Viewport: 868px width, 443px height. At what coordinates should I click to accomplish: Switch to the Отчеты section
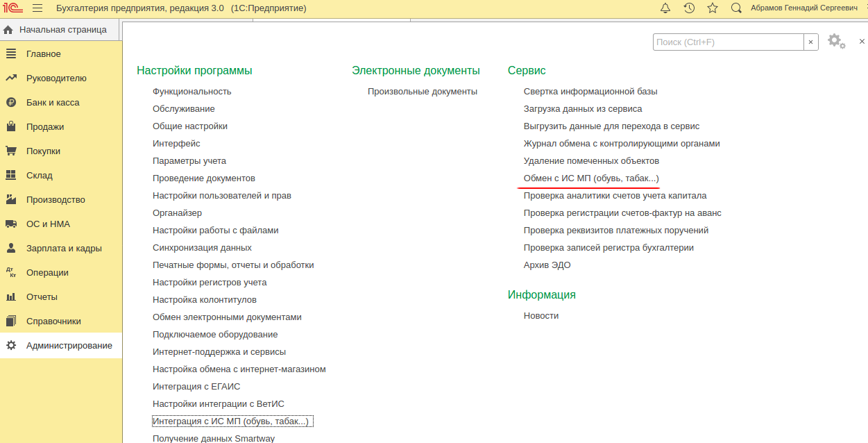click(42, 296)
